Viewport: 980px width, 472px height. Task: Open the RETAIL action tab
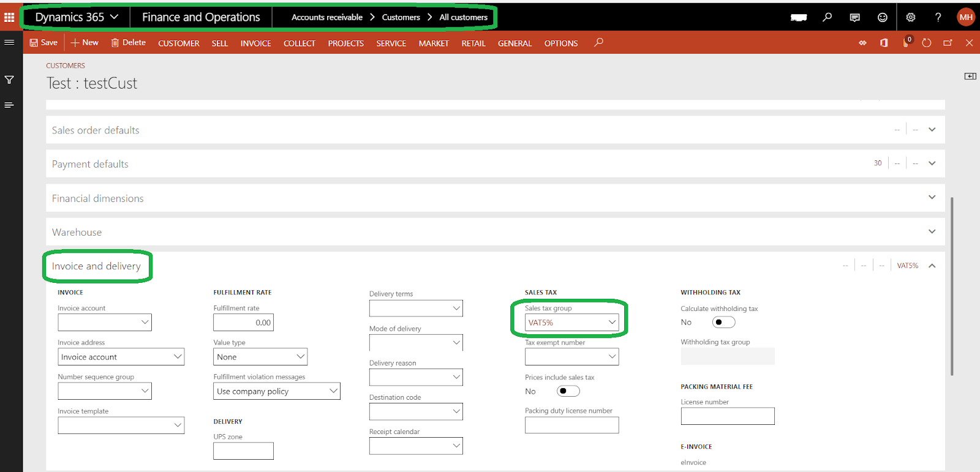coord(473,43)
